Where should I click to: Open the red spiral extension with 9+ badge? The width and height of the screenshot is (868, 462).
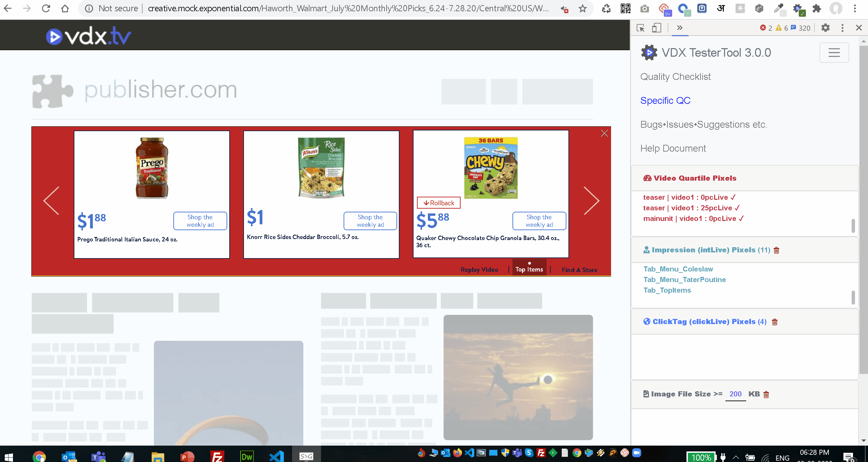click(x=664, y=9)
